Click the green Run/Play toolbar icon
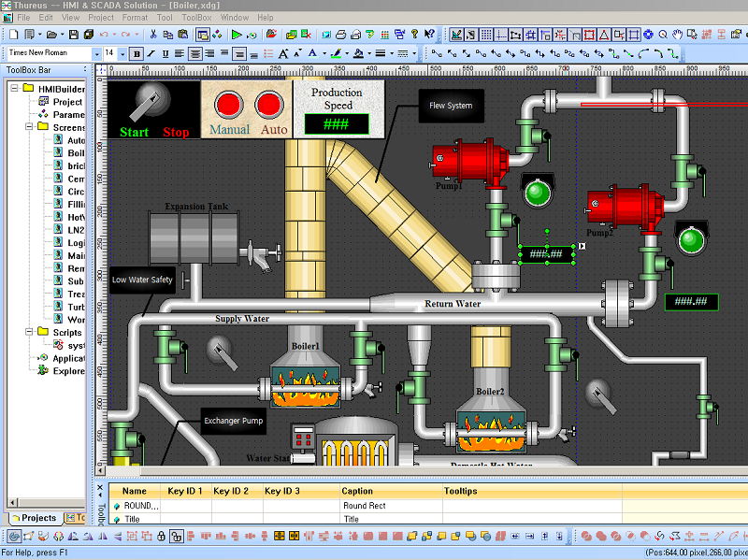The image size is (748, 560). (x=237, y=35)
